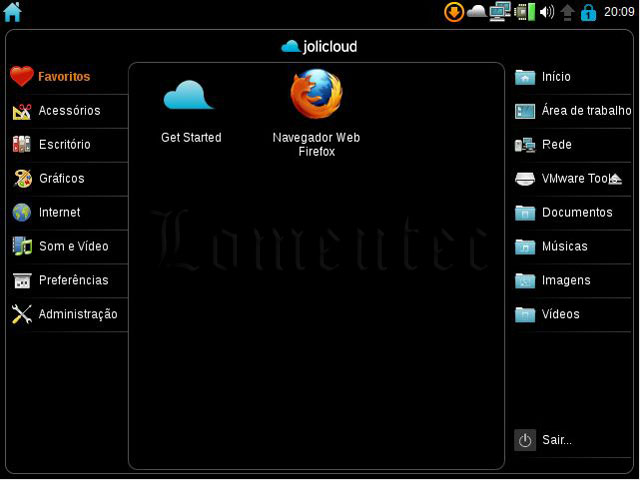
Task: Click the Vídeos folder icon
Action: click(x=525, y=314)
